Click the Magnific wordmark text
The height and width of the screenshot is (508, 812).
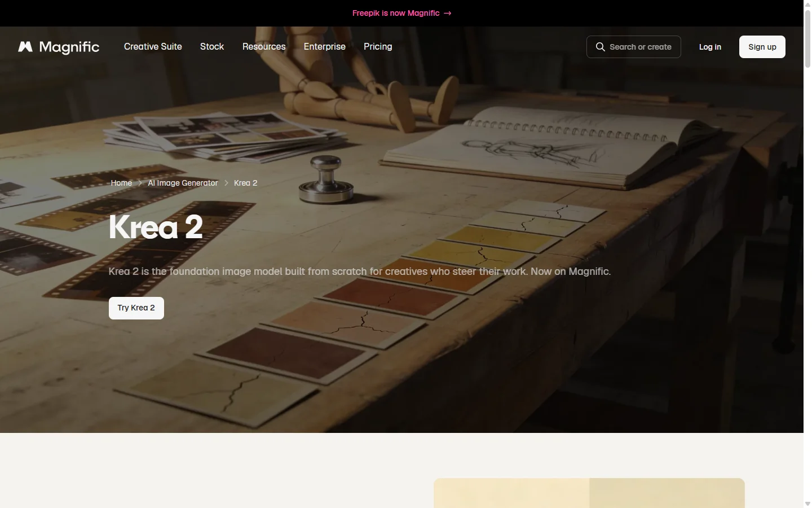pos(69,47)
